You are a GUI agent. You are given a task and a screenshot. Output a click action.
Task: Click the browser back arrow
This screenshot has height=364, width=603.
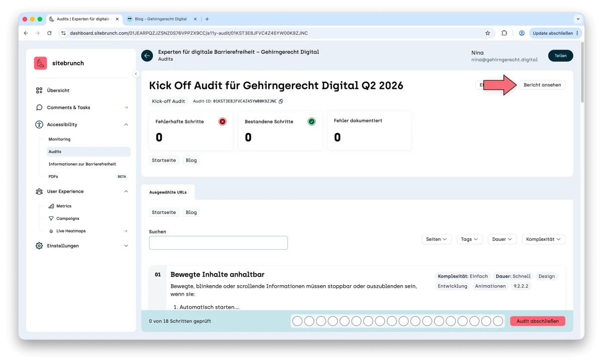[x=26, y=33]
